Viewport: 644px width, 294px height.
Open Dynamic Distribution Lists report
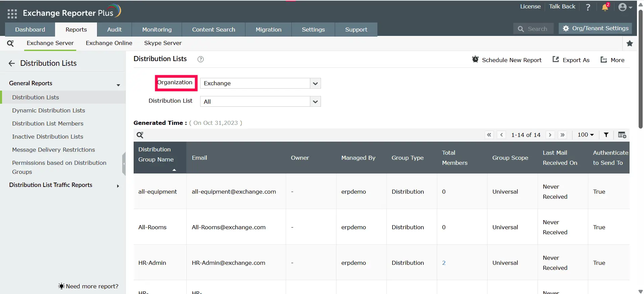click(x=49, y=110)
